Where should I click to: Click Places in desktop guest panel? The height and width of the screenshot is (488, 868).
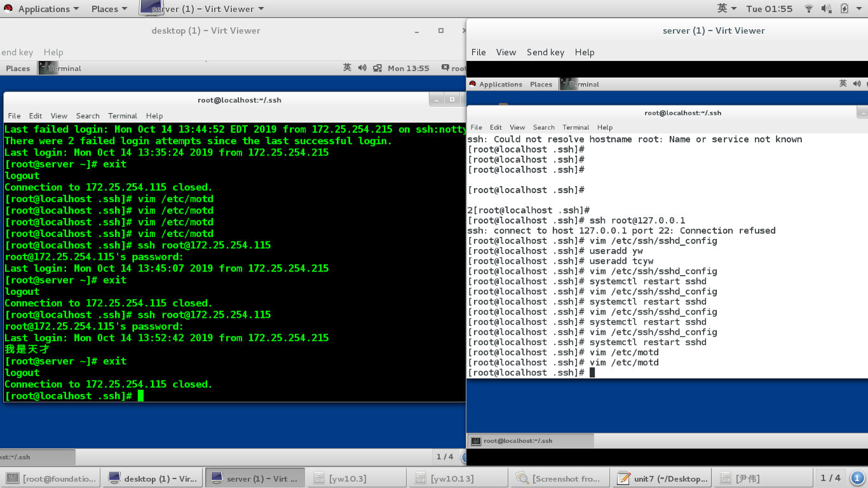[18, 68]
